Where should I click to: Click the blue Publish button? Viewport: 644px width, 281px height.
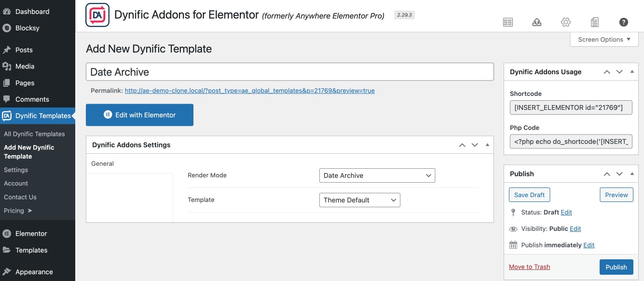click(x=617, y=267)
